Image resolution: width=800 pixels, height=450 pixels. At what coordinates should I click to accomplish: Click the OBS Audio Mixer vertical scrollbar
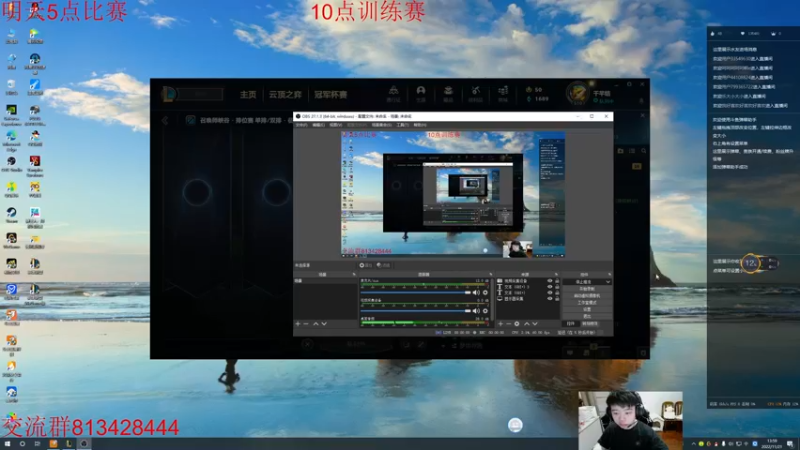click(x=492, y=299)
